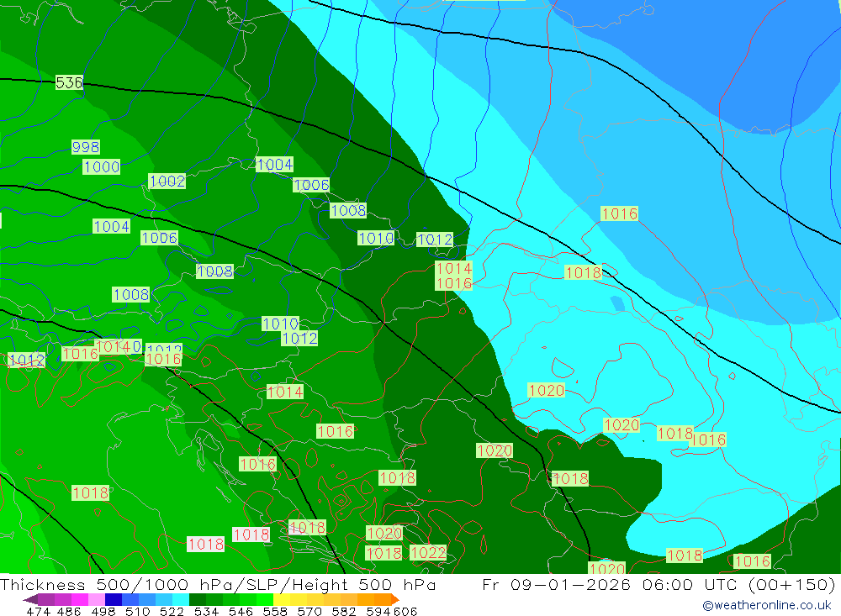Click the 486 legend value
Viewport: 841px width, 616px height.
(69, 612)
